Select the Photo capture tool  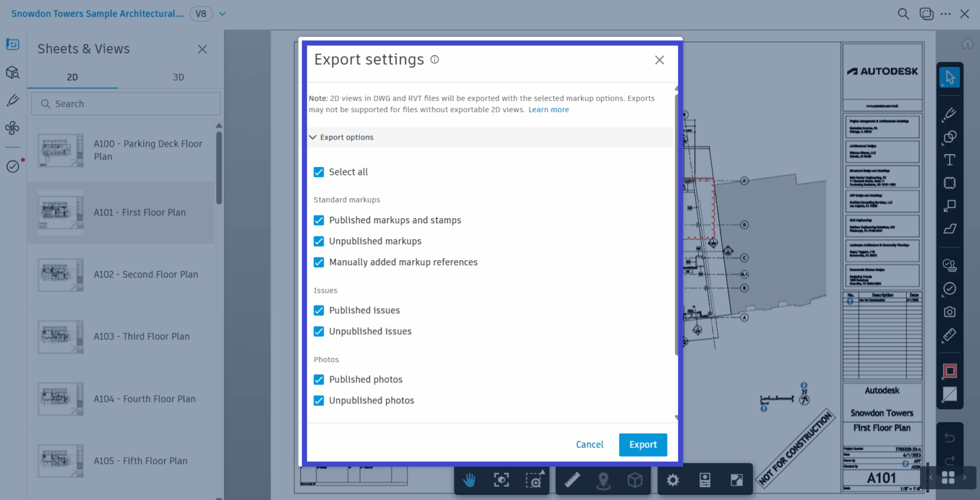click(x=949, y=311)
